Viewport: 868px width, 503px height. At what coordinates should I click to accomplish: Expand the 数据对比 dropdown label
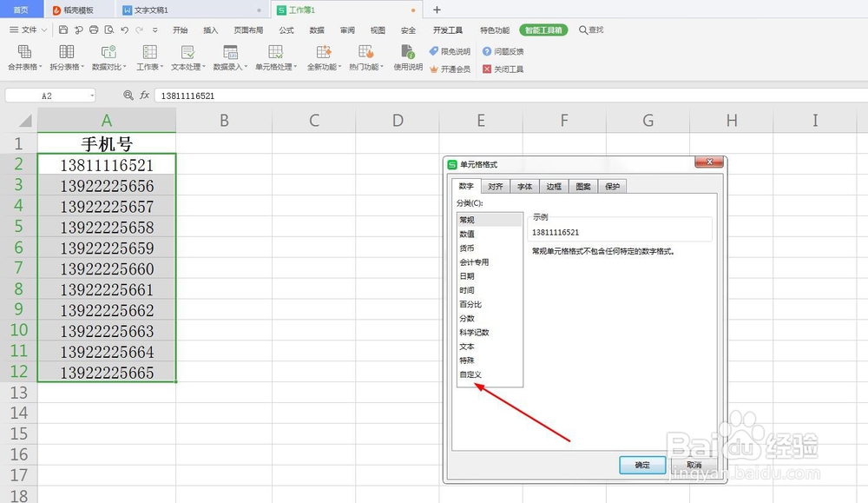pos(109,67)
